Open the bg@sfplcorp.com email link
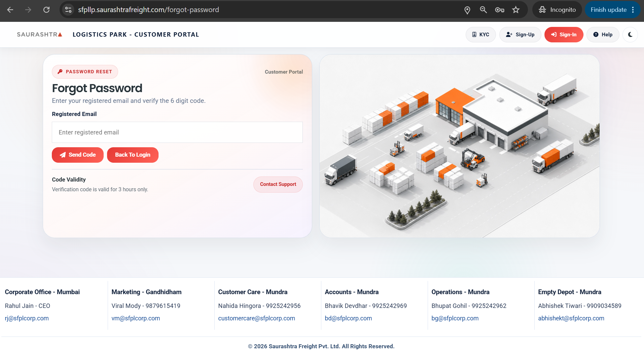Screen dimensions: 644x357 click(455, 318)
